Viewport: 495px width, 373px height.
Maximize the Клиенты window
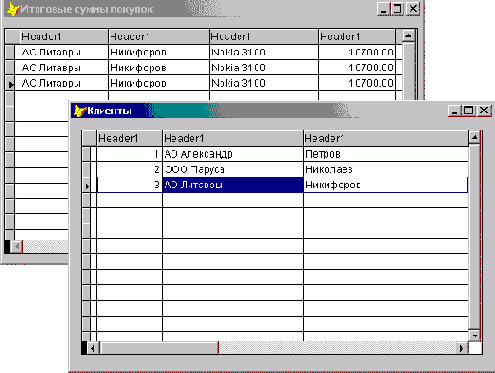pyautogui.click(x=468, y=111)
